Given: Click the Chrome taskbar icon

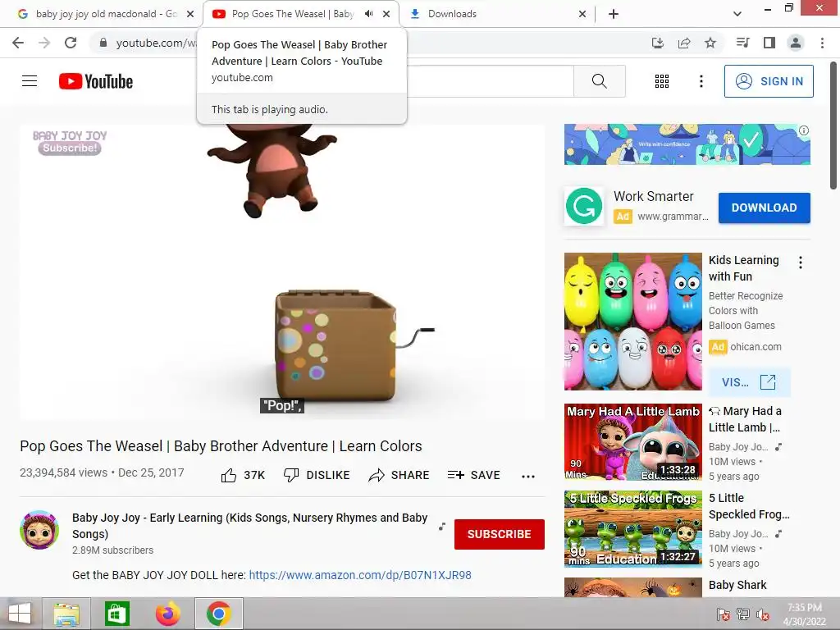Looking at the screenshot, I should [218, 614].
